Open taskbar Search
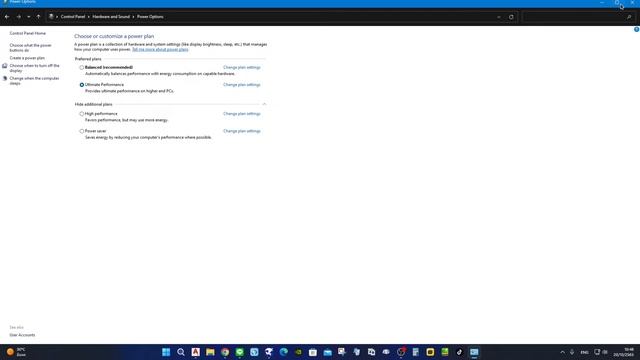The image size is (640, 360). pos(181,352)
